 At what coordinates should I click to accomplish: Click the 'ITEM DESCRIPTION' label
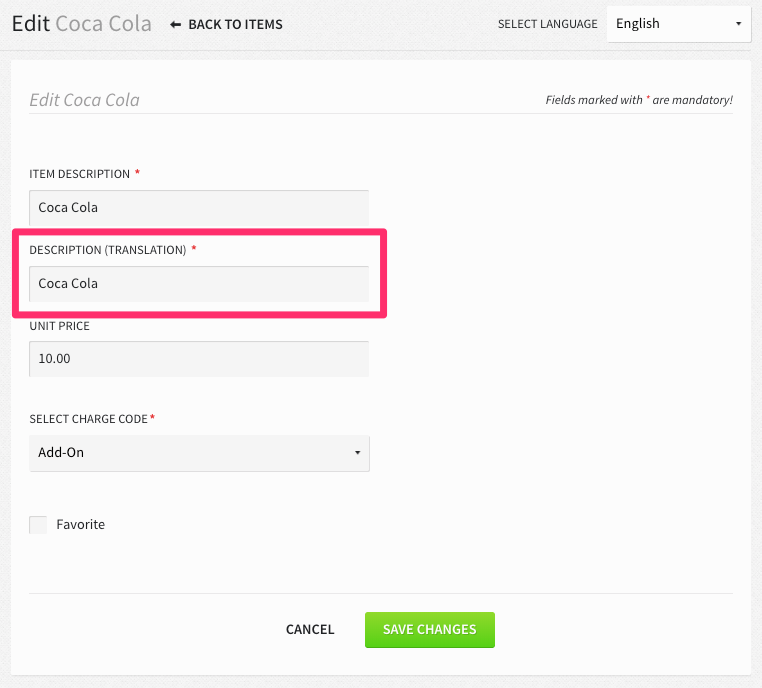(79, 174)
